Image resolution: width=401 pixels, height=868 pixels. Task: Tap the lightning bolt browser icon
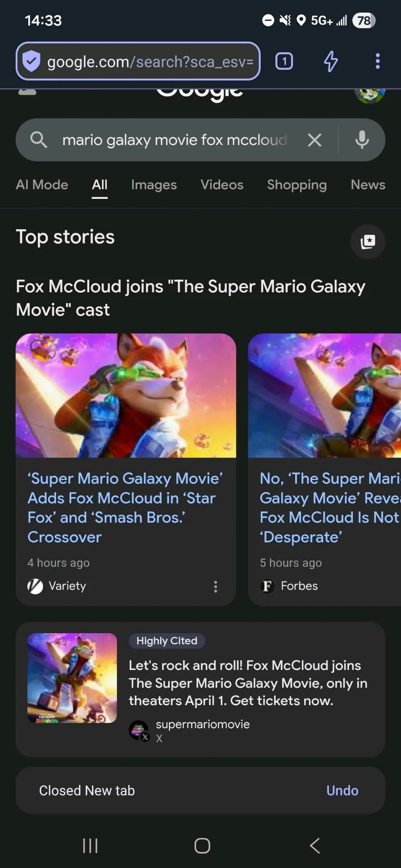click(331, 61)
